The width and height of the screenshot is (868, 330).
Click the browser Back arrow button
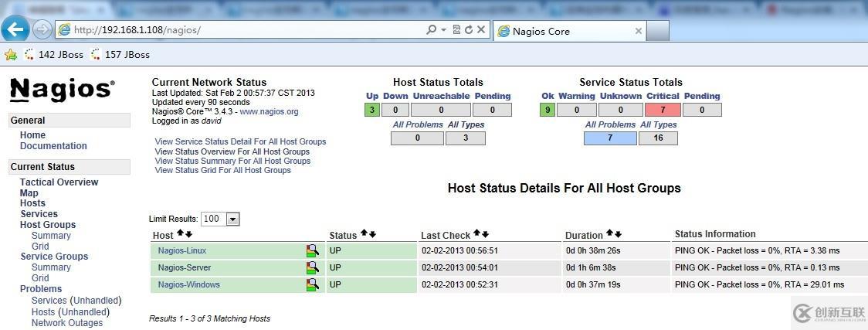coord(15,29)
